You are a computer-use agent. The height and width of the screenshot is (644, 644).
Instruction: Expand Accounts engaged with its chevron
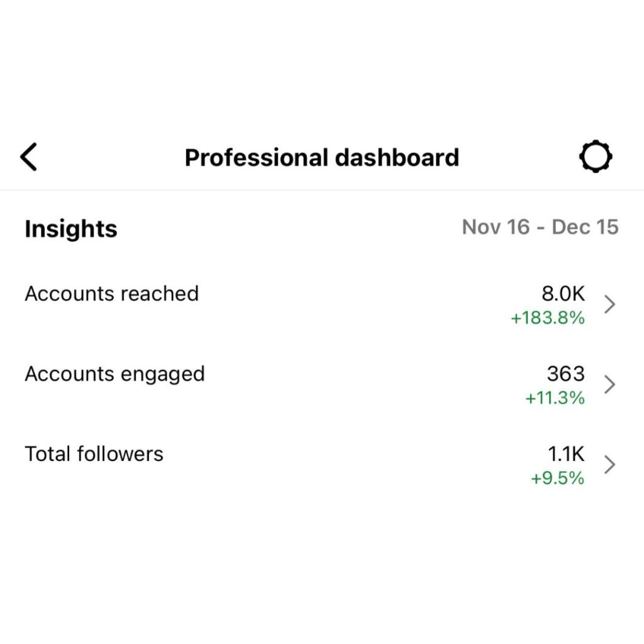coord(609,384)
